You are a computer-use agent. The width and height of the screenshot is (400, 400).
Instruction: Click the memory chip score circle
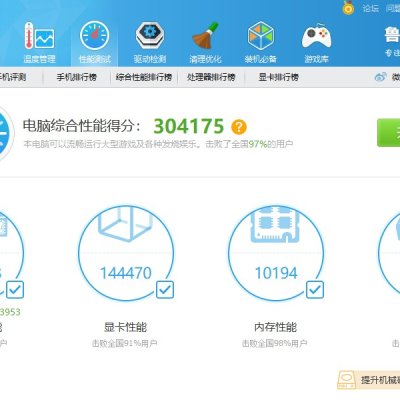[x=276, y=253]
